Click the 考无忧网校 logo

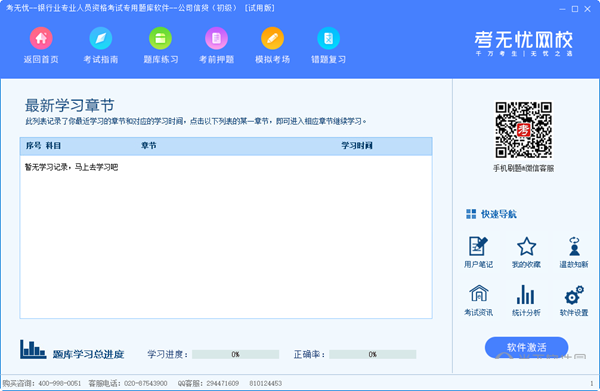coord(524,43)
